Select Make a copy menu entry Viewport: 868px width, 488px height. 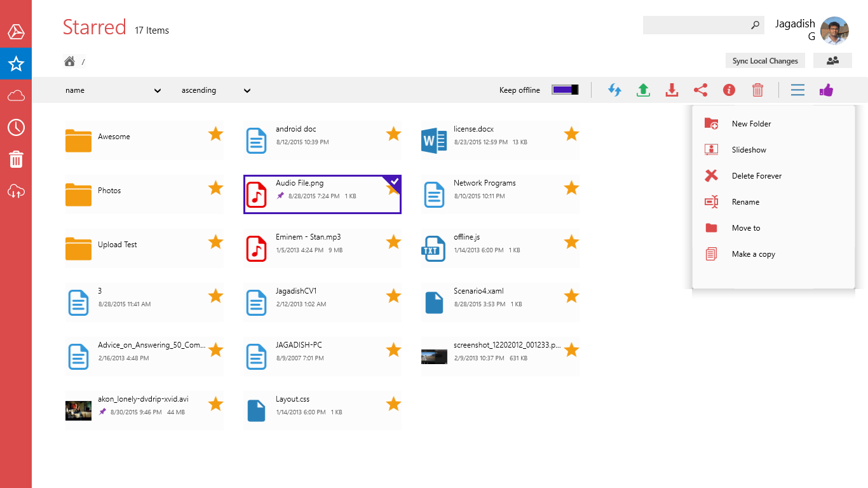pyautogui.click(x=753, y=254)
